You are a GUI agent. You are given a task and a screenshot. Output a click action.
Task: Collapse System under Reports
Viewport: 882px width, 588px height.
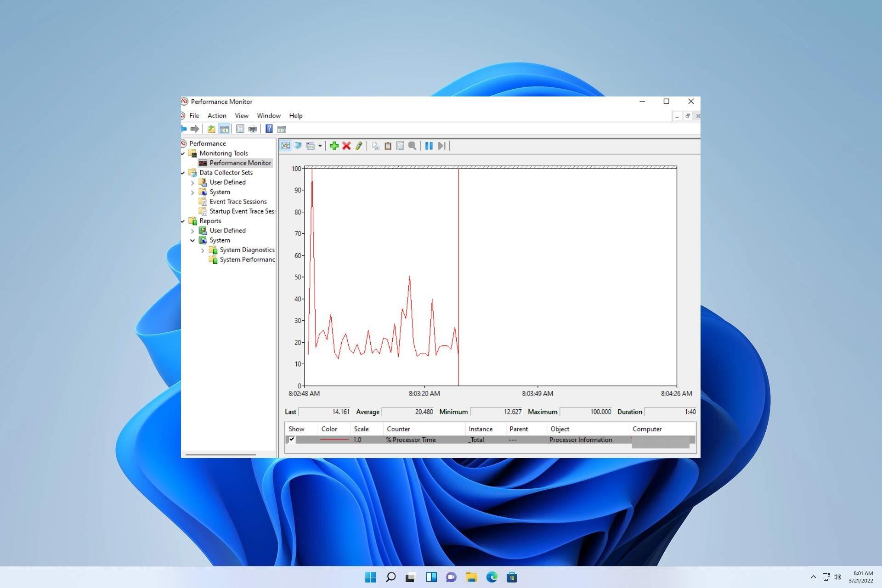click(193, 240)
